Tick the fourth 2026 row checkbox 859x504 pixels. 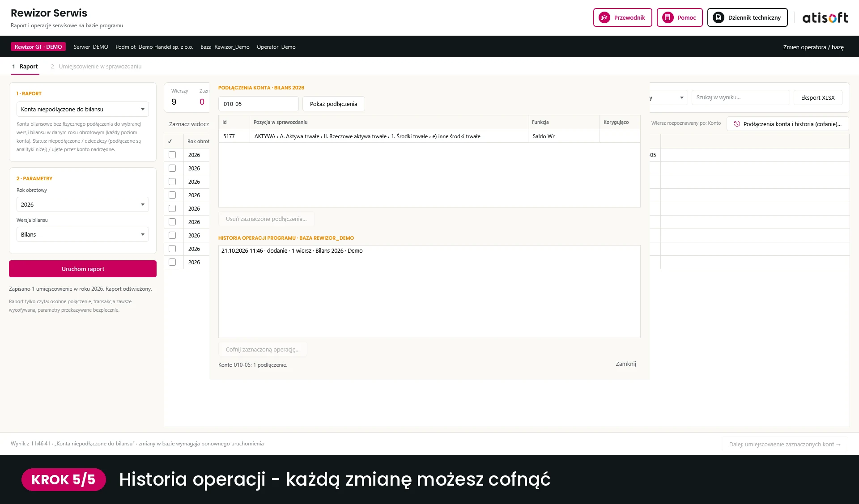[x=172, y=195]
